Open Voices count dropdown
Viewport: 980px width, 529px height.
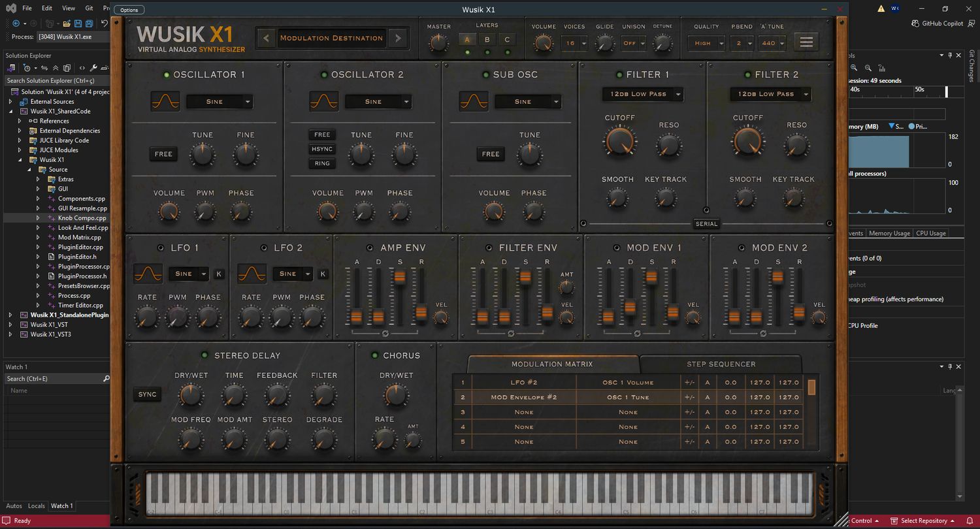pos(575,43)
